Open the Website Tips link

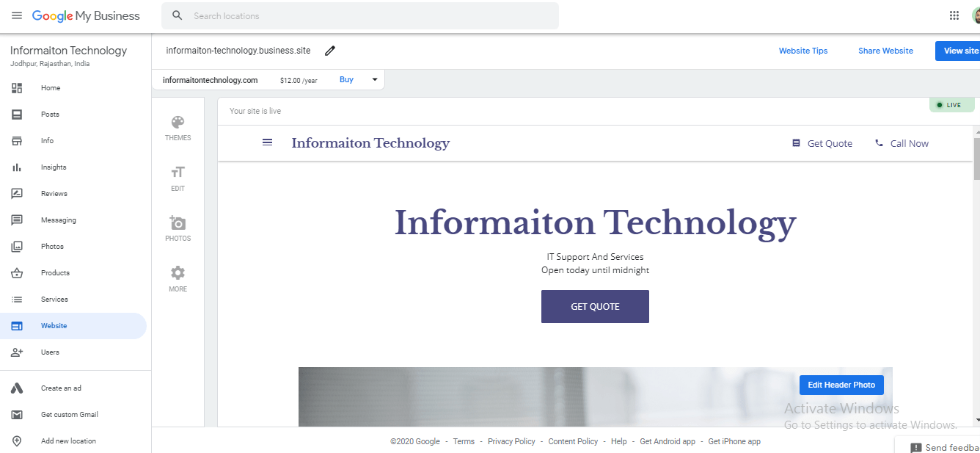[x=802, y=51]
